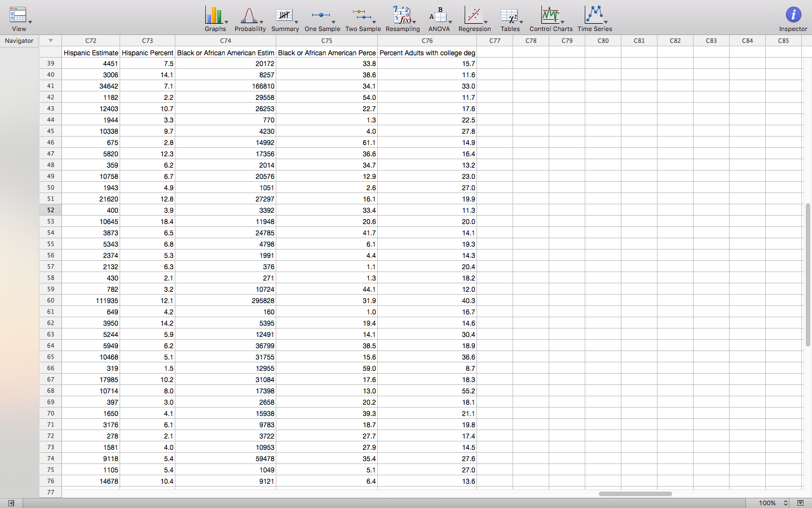Expand the dropdown arrow beside Graphs

tap(226, 23)
